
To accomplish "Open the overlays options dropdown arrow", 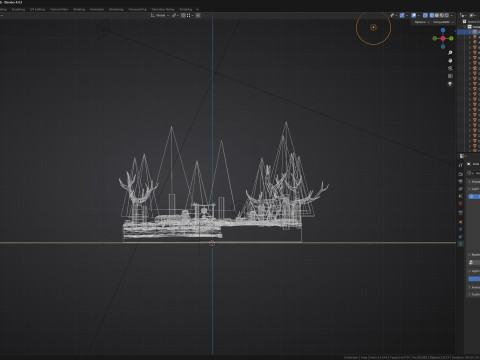I will [x=419, y=15].
